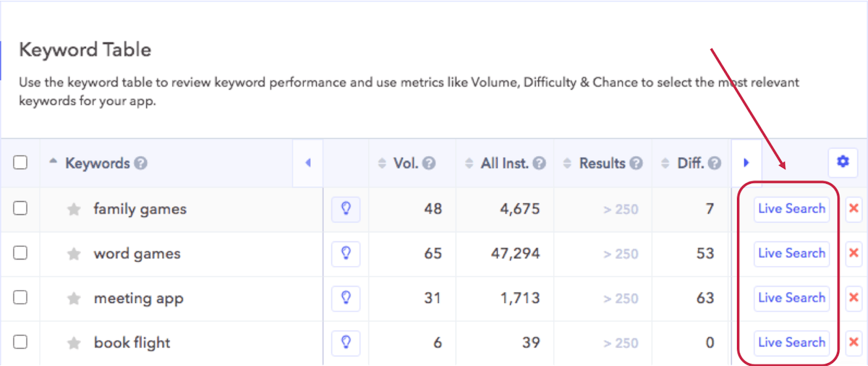This screenshot has height=366, width=868.
Task: Star the word games keyword
Action: pos(73,254)
